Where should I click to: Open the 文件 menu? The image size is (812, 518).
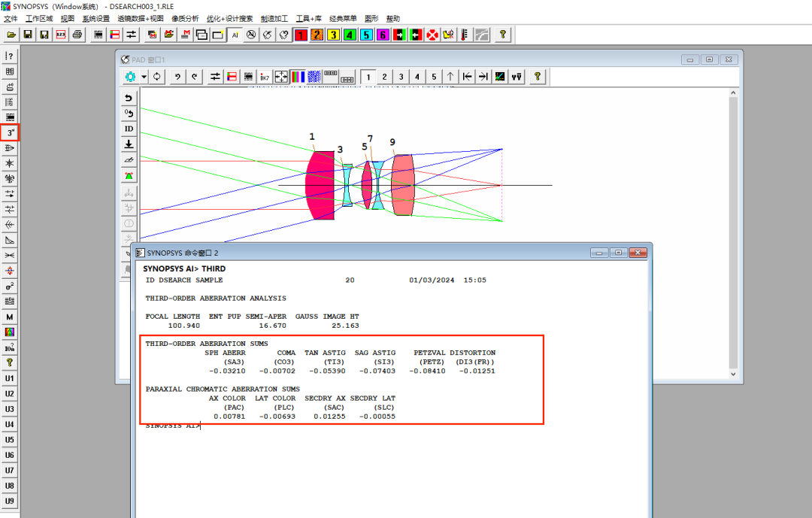(11, 19)
